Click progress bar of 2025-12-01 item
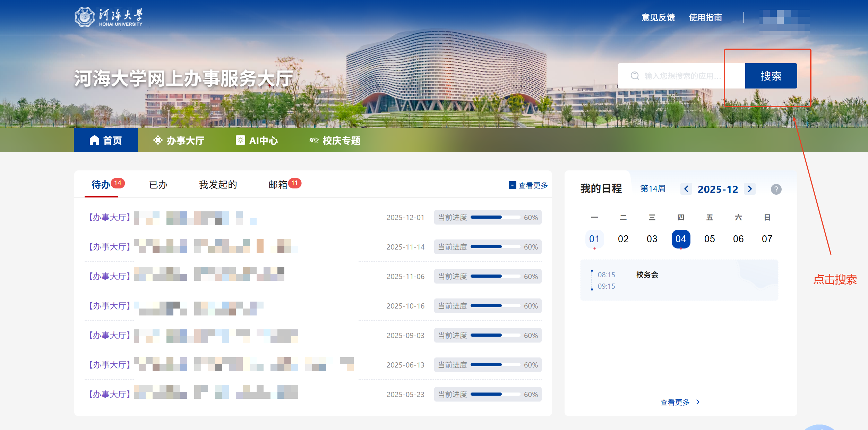The height and width of the screenshot is (430, 868). point(495,217)
